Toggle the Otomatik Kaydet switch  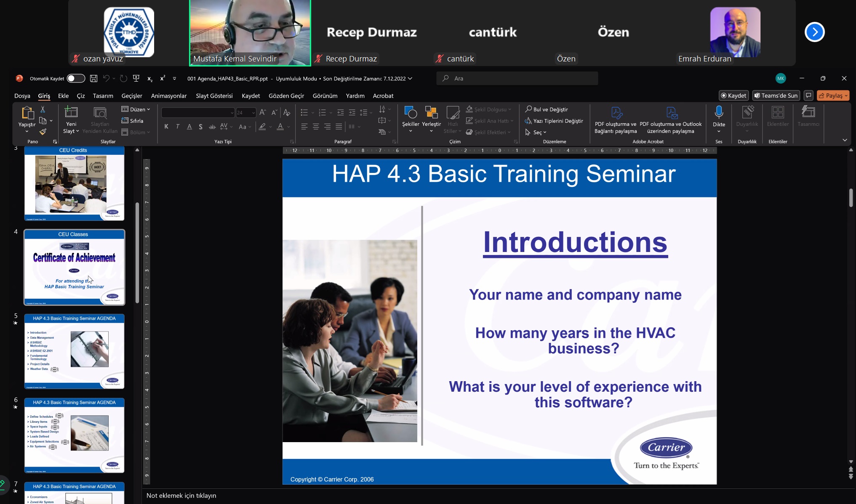(x=76, y=78)
